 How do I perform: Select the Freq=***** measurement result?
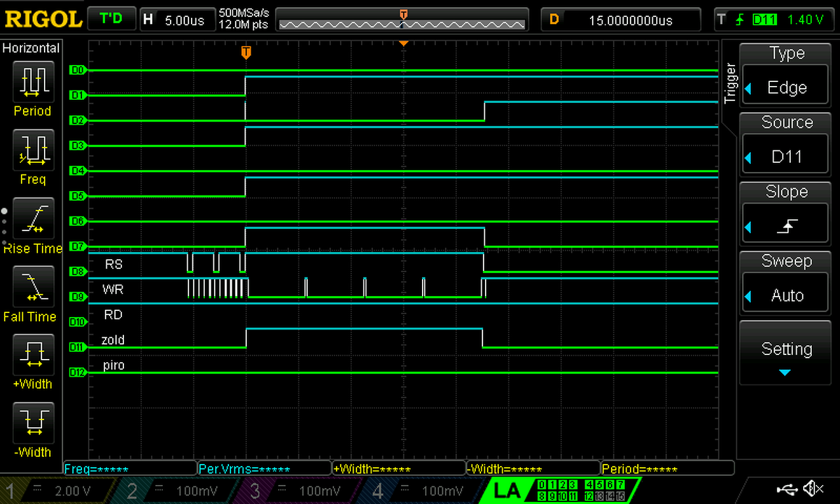tap(130, 469)
